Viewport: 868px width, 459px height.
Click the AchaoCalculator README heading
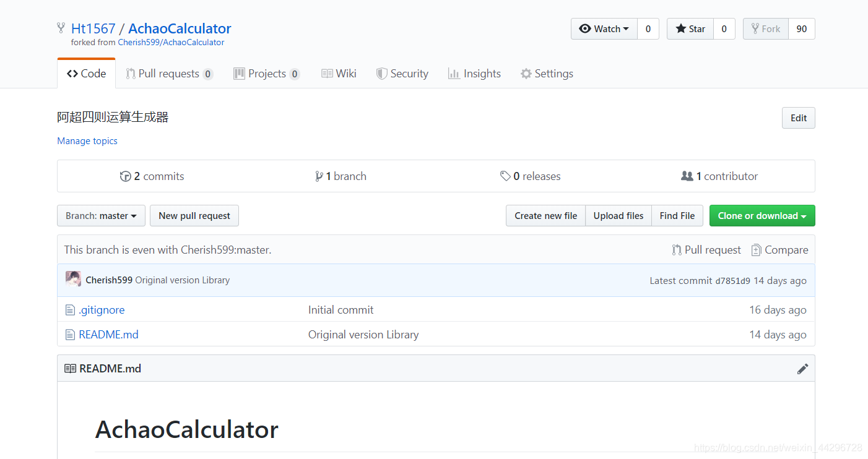pyautogui.click(x=187, y=429)
